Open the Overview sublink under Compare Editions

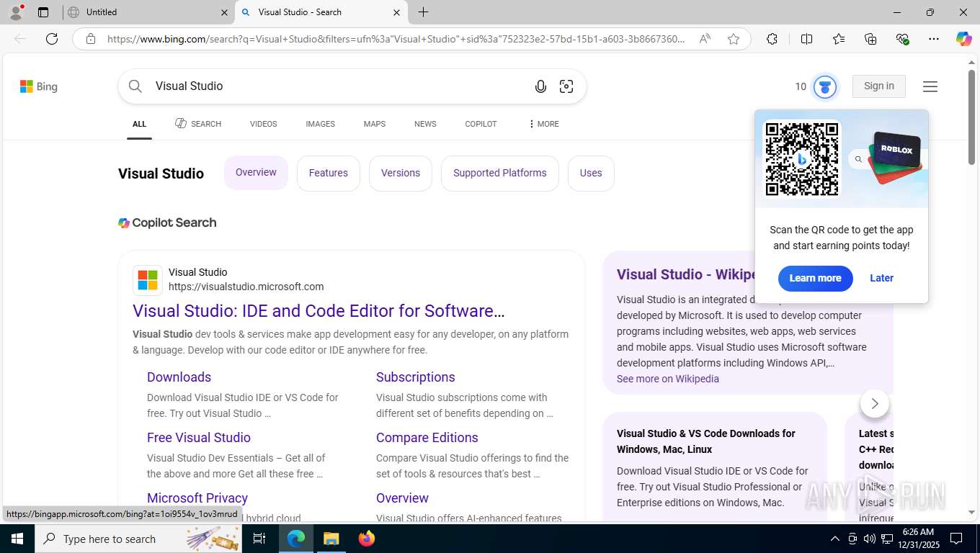click(x=402, y=498)
